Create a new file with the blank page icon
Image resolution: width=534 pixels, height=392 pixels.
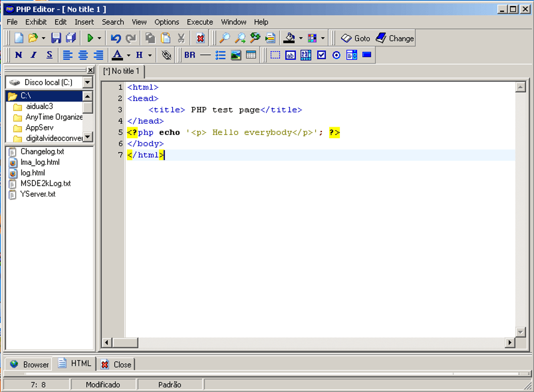pos(19,38)
